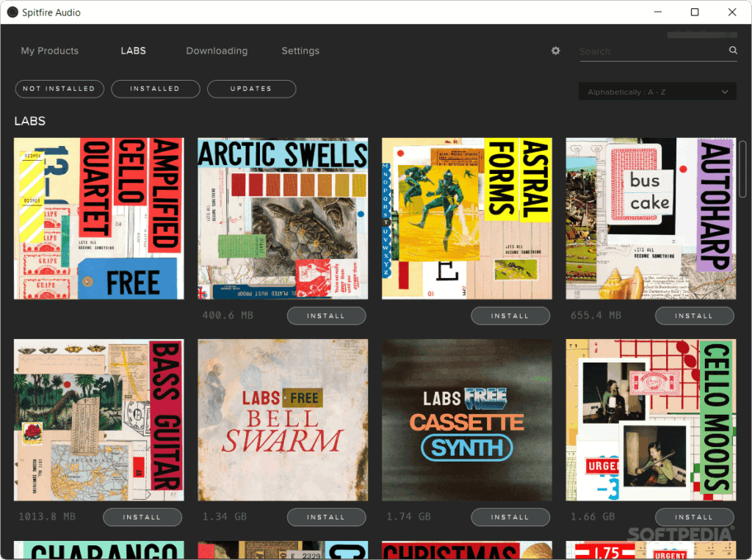
Task: Click the gear icon beside the search box
Action: 555,51
